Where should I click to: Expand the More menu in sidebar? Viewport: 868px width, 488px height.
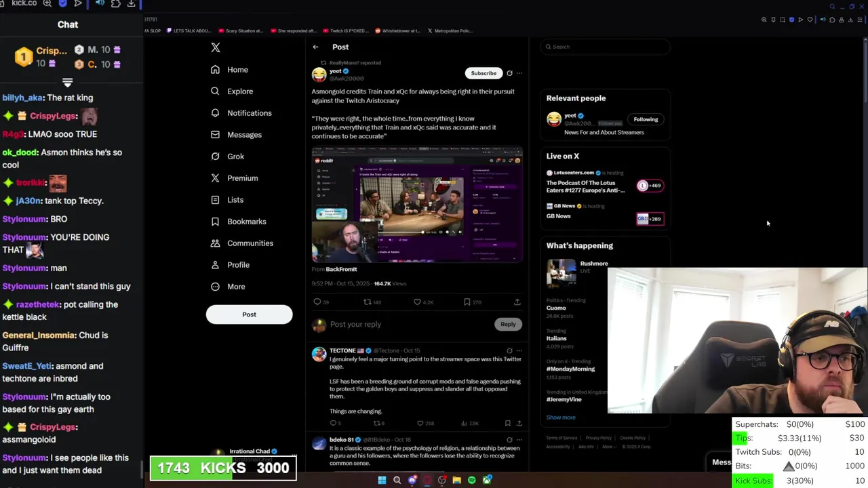228,287
